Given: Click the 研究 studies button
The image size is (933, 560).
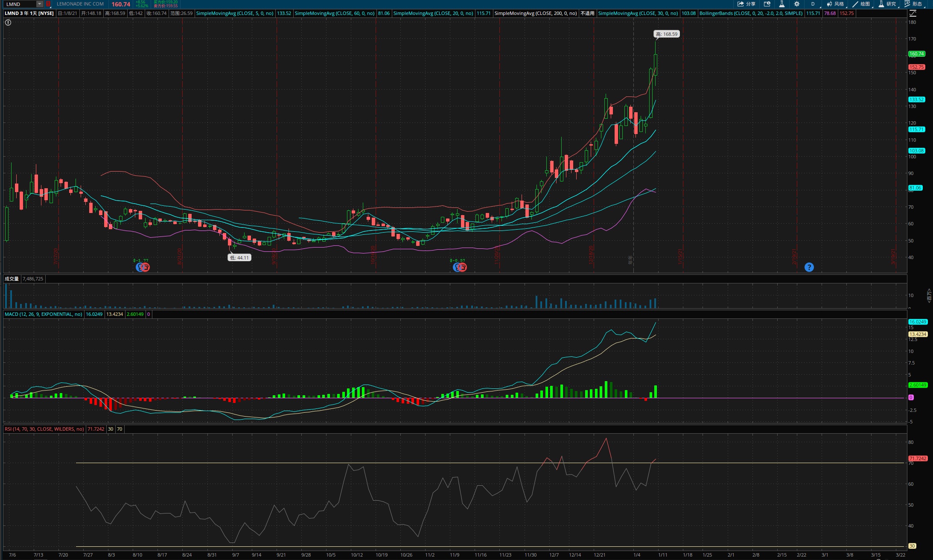Looking at the screenshot, I should pos(887,4).
